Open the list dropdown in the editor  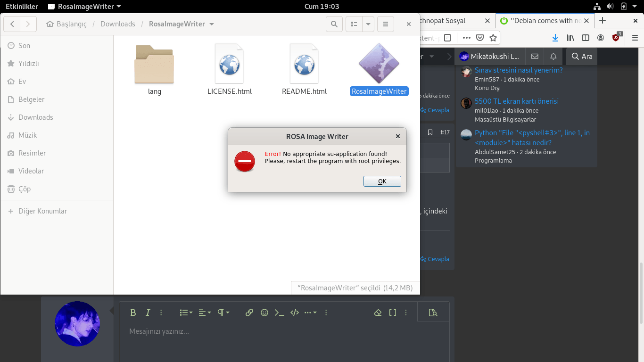pyautogui.click(x=186, y=313)
